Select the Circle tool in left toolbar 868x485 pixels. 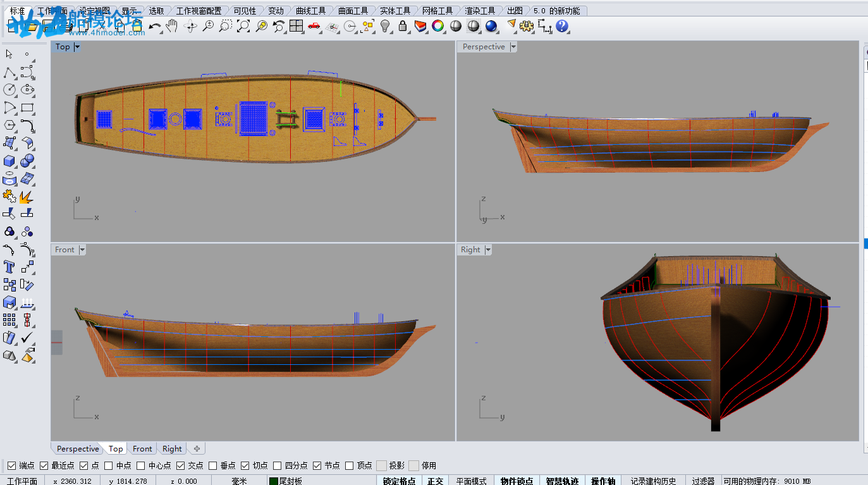point(9,90)
